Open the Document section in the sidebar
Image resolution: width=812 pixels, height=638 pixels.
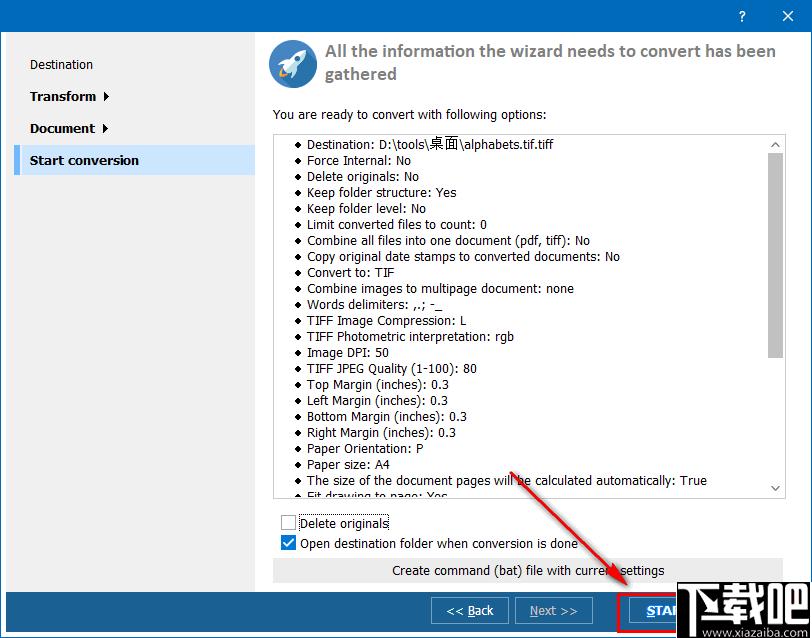pos(62,128)
